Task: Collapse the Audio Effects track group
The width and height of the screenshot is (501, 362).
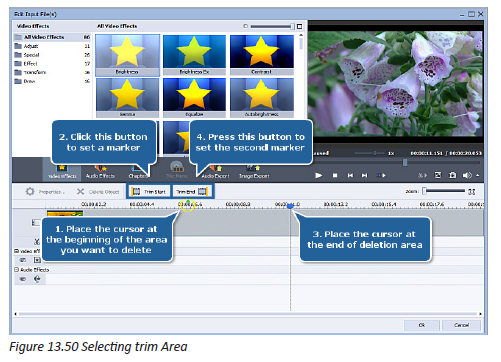Action: 16,269
